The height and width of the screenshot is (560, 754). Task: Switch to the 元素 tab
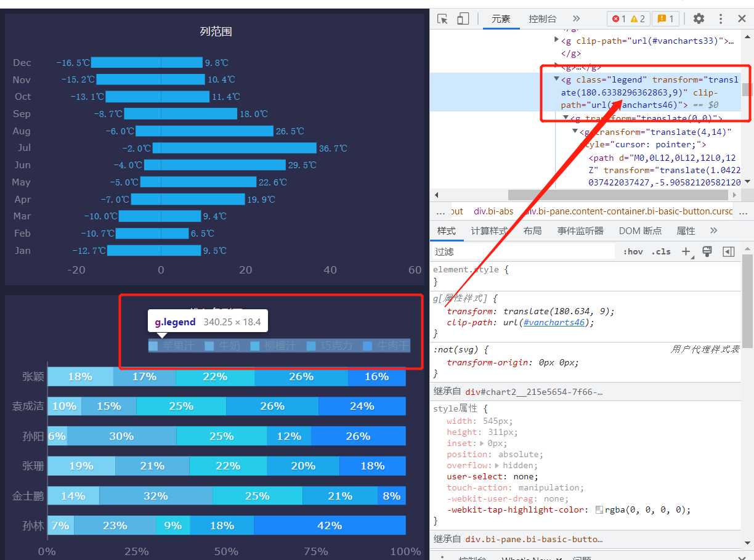501,19
